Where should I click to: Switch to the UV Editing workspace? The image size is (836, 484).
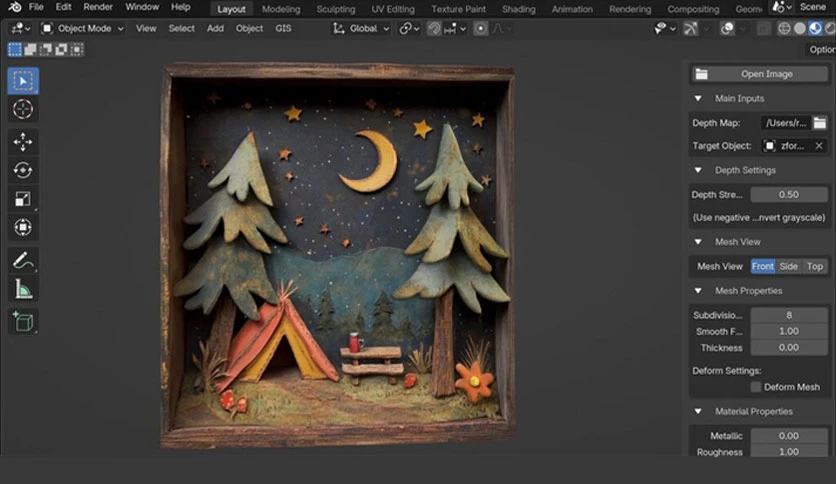tap(393, 9)
